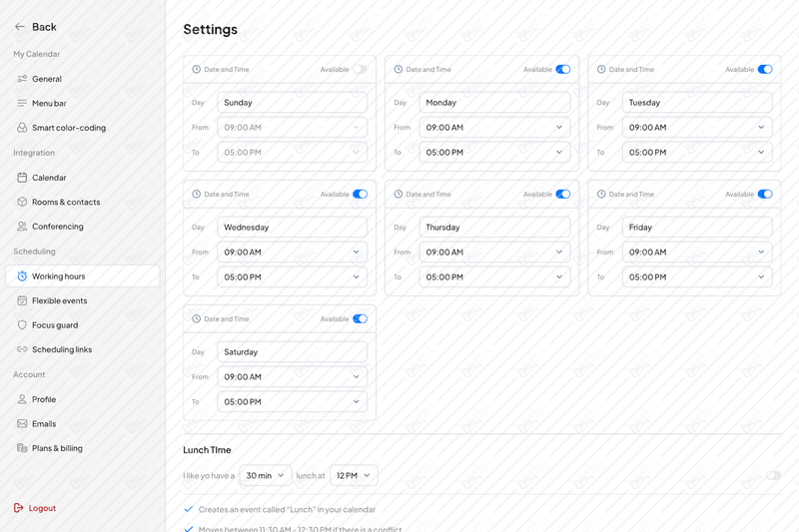Click the Rooms & contacts cube icon
The height and width of the screenshot is (532, 799).
click(x=22, y=202)
